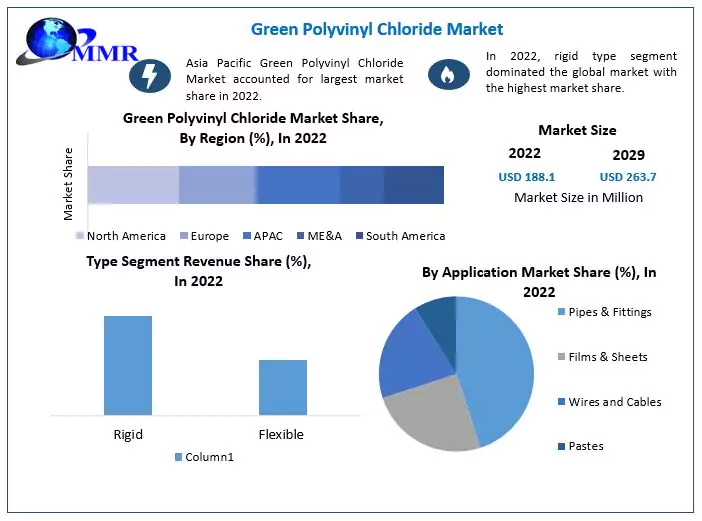Click the Pipes & Fittings legend marker

click(560, 312)
